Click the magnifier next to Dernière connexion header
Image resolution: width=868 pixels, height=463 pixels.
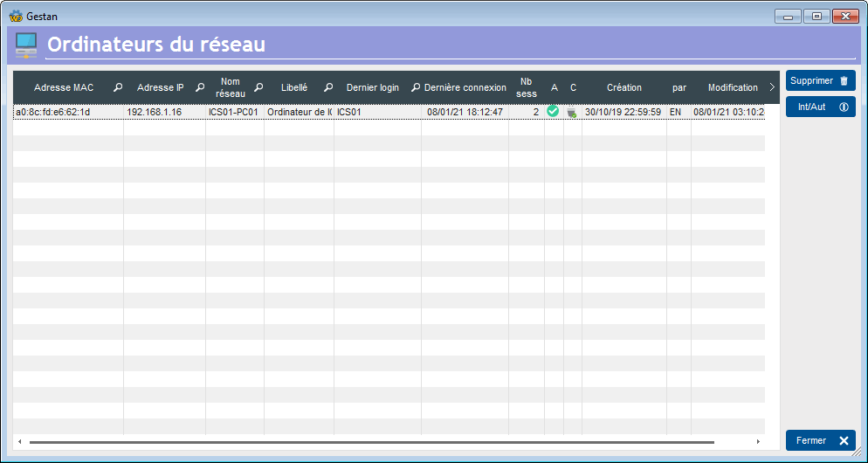point(416,88)
